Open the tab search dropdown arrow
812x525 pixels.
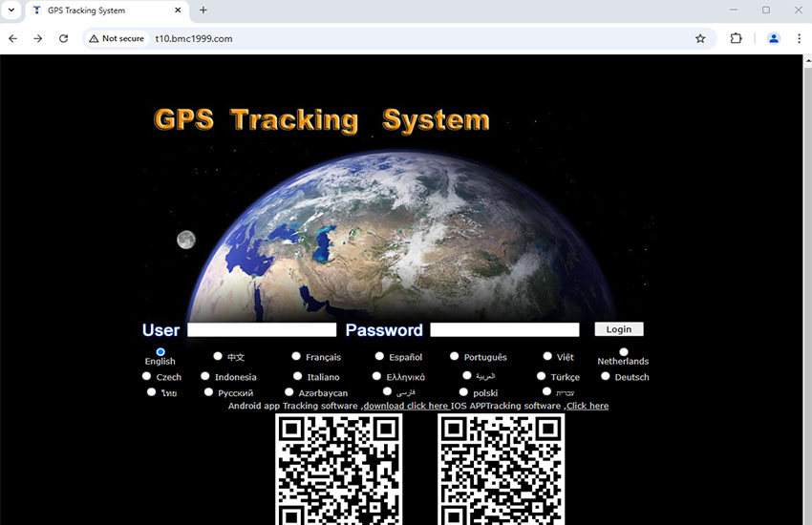coord(11,10)
